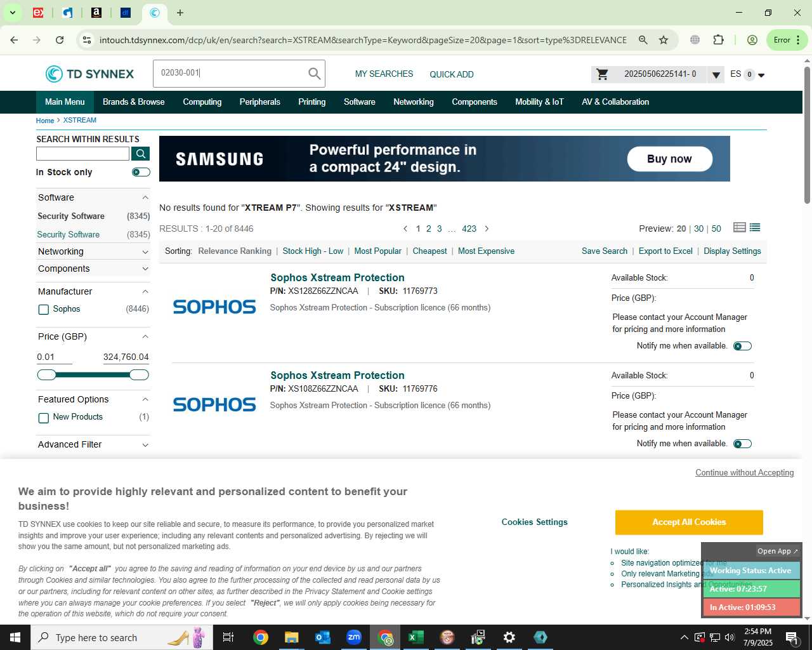Open browser extensions puzzle icon
812x650 pixels.
pos(718,40)
